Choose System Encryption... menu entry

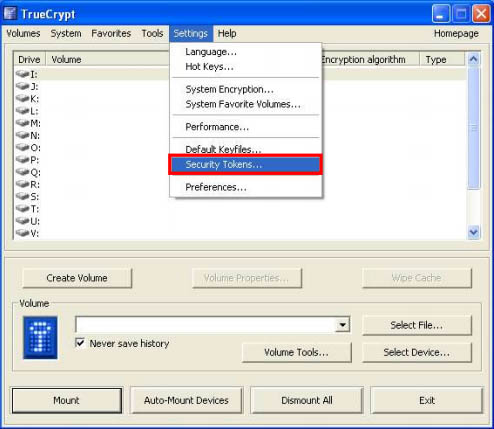click(246, 89)
